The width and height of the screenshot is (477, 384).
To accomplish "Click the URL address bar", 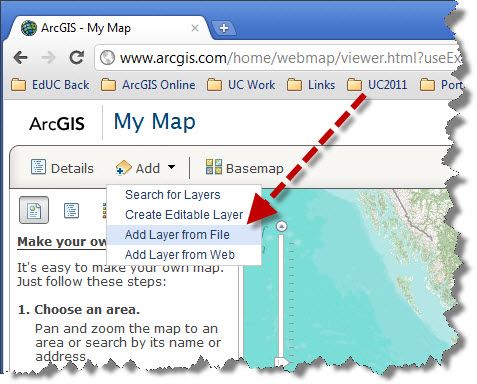I will [279, 58].
